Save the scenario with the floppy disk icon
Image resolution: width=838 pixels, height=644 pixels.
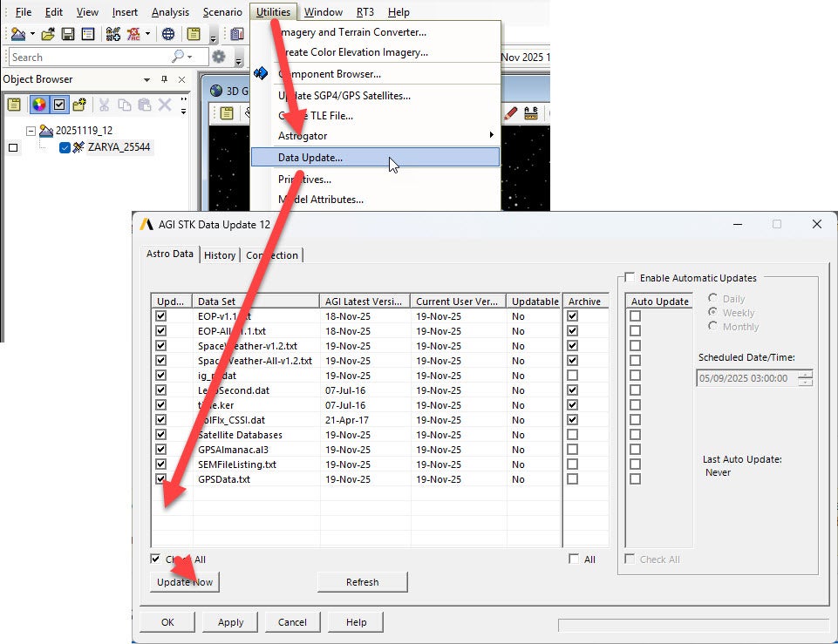coord(68,34)
